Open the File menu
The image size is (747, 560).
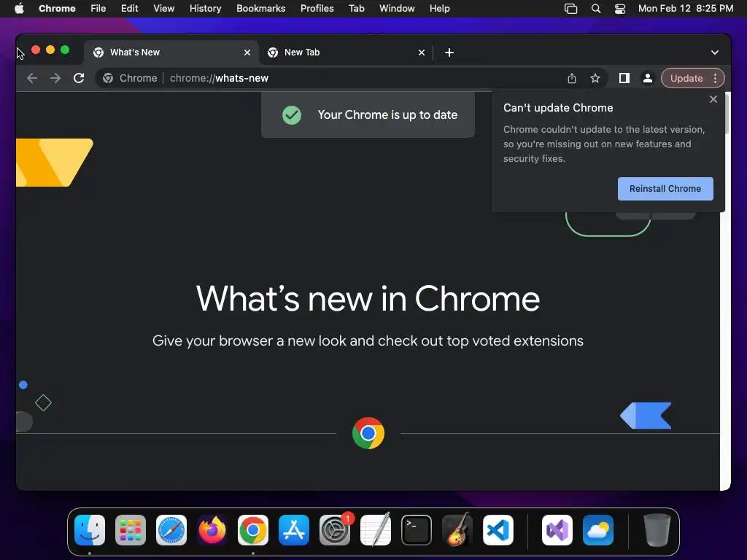point(98,9)
